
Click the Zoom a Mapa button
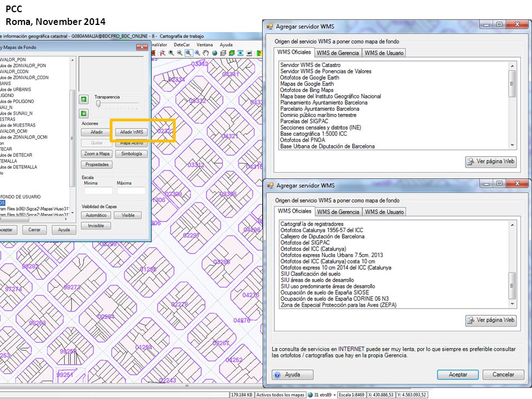96,154
